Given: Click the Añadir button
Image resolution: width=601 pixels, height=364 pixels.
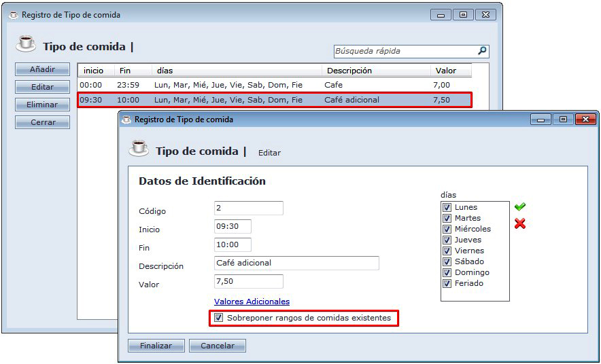Looking at the screenshot, I should click(x=42, y=70).
